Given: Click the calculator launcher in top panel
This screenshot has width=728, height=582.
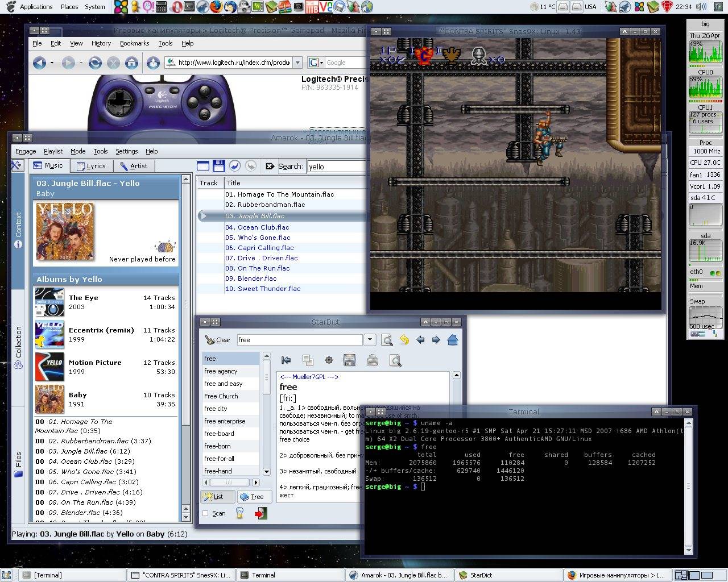Looking at the screenshot, I should point(162,7).
